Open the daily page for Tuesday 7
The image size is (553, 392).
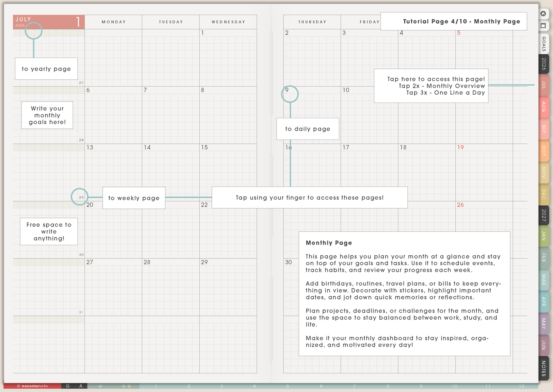(x=145, y=90)
